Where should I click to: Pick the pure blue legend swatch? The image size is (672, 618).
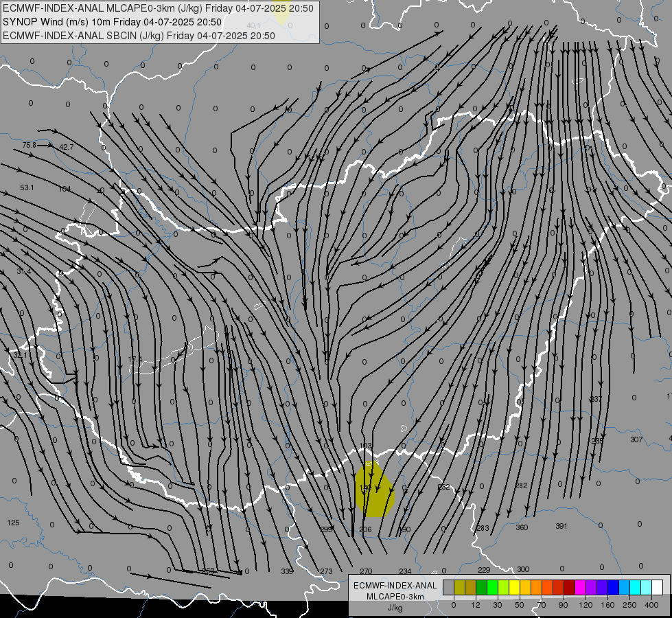point(614,587)
